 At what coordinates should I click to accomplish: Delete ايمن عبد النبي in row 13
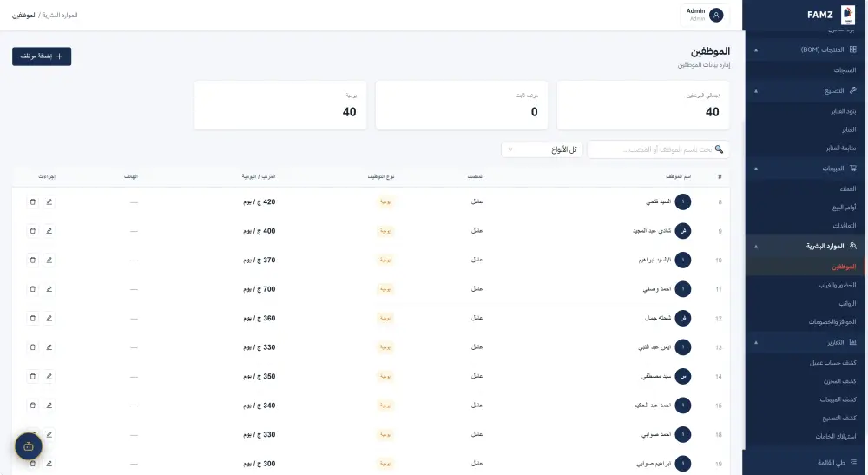click(33, 347)
